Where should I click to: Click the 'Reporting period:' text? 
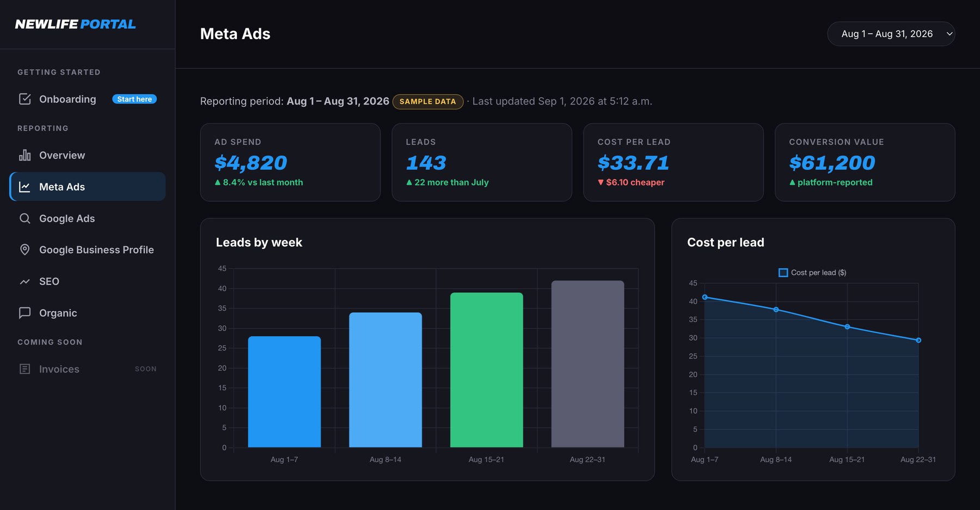click(242, 101)
